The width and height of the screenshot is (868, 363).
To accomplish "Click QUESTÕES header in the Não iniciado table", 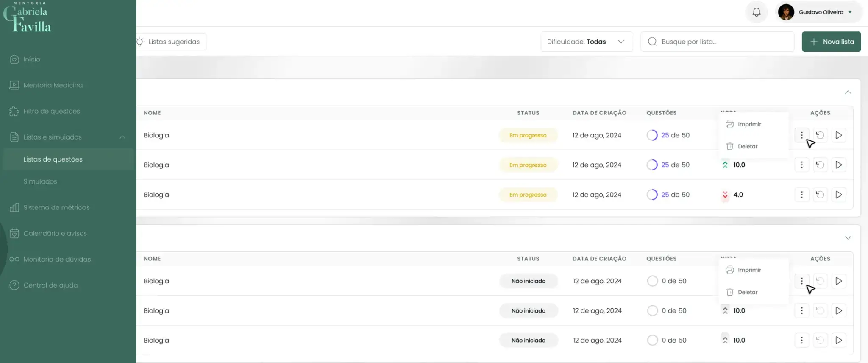I will click(x=662, y=259).
